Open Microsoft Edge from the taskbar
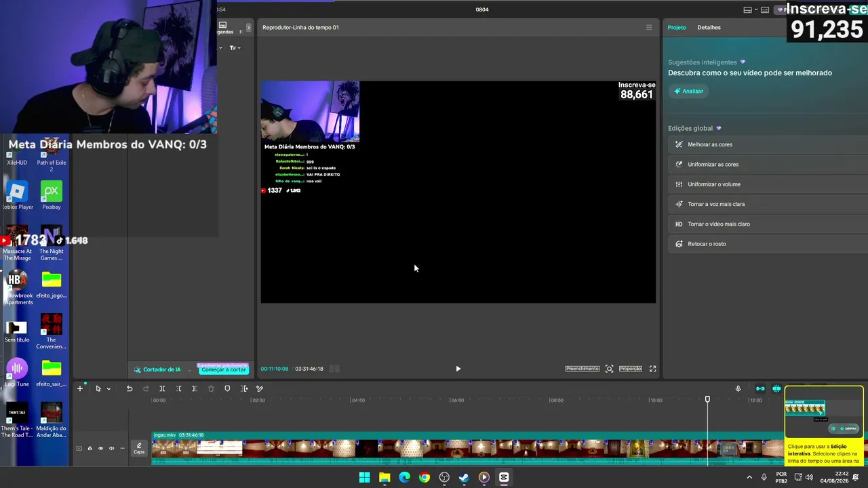The image size is (868, 488). pyautogui.click(x=404, y=477)
